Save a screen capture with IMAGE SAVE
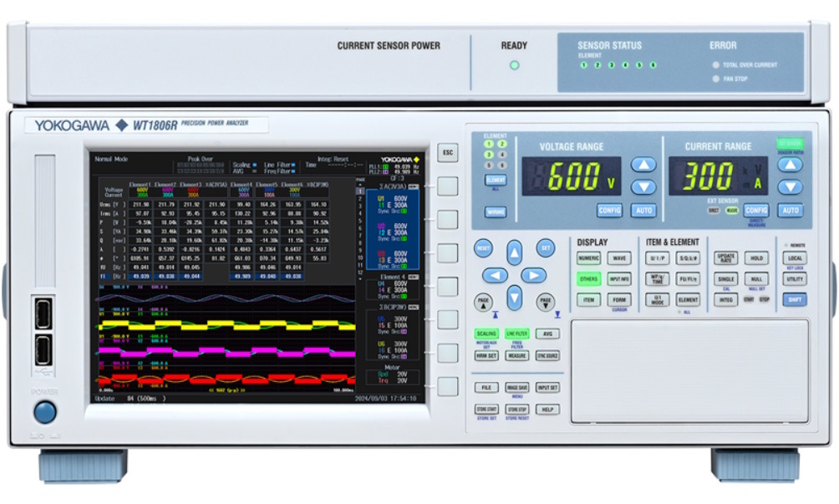 point(517,387)
